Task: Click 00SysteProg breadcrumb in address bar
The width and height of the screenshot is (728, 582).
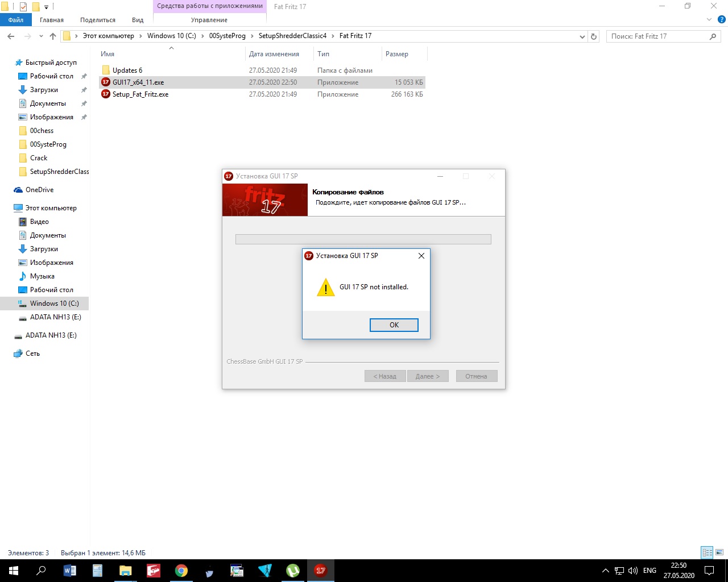Action: [227, 36]
